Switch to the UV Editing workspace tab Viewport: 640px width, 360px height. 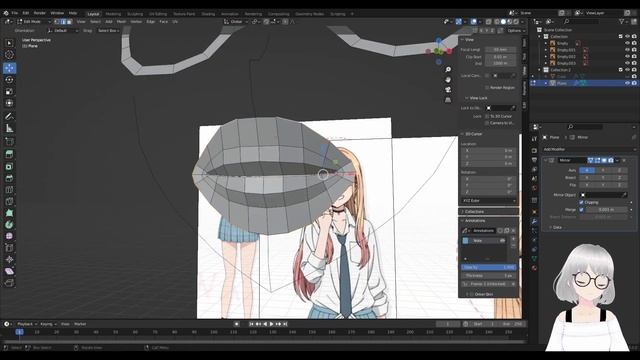(x=158, y=14)
